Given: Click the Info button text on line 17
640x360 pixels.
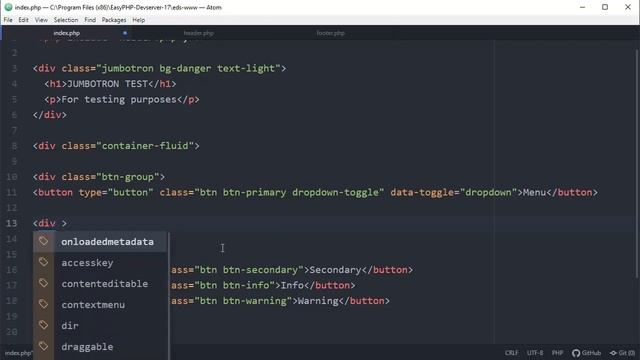Looking at the screenshot, I should (x=292, y=285).
